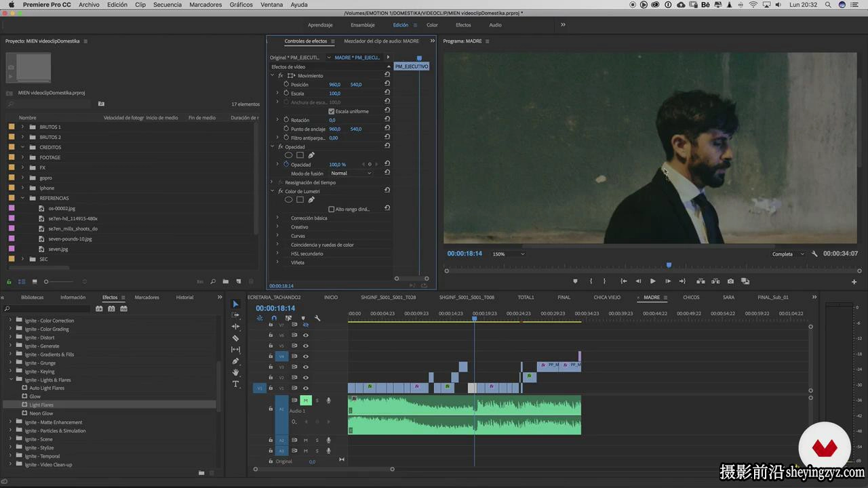Open the Secuencia menu
This screenshot has height=488, width=868.
pos(167,5)
